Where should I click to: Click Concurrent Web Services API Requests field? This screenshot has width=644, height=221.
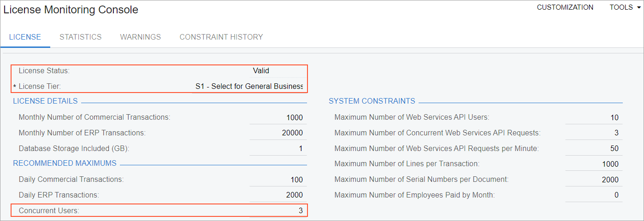[x=593, y=133]
